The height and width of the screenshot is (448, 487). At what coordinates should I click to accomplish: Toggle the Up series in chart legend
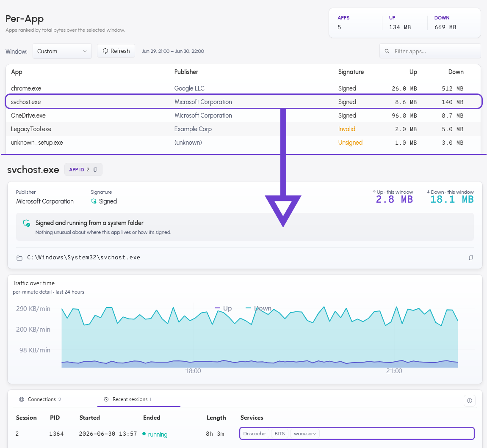[223, 308]
